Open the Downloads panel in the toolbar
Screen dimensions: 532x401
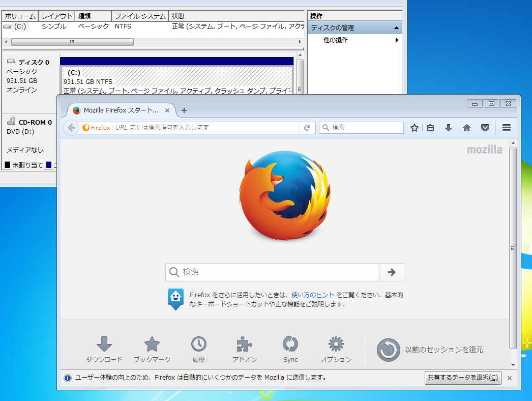pos(448,128)
